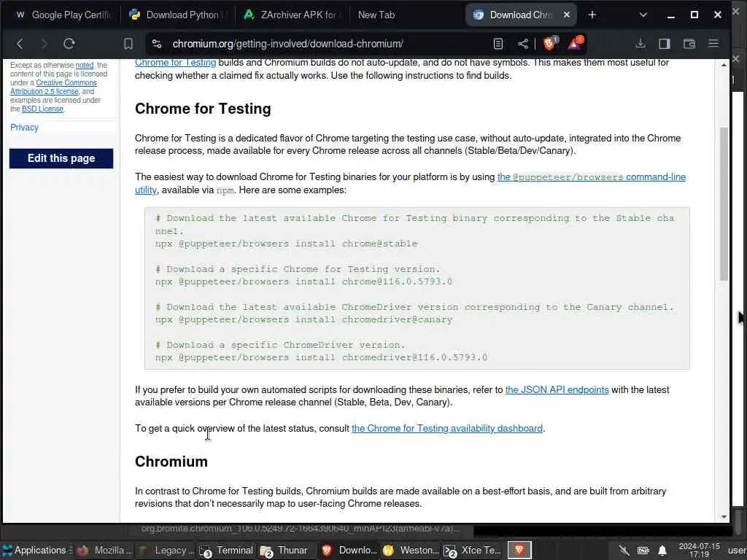Open the Chrome for Testing link
Image resolution: width=747 pixels, height=560 pixels.
pos(175,63)
